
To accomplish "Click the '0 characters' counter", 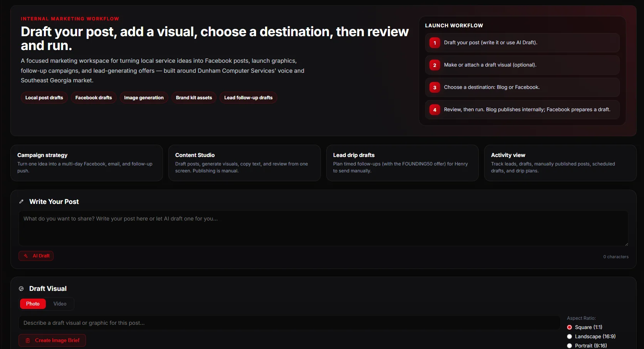I will pyautogui.click(x=616, y=257).
